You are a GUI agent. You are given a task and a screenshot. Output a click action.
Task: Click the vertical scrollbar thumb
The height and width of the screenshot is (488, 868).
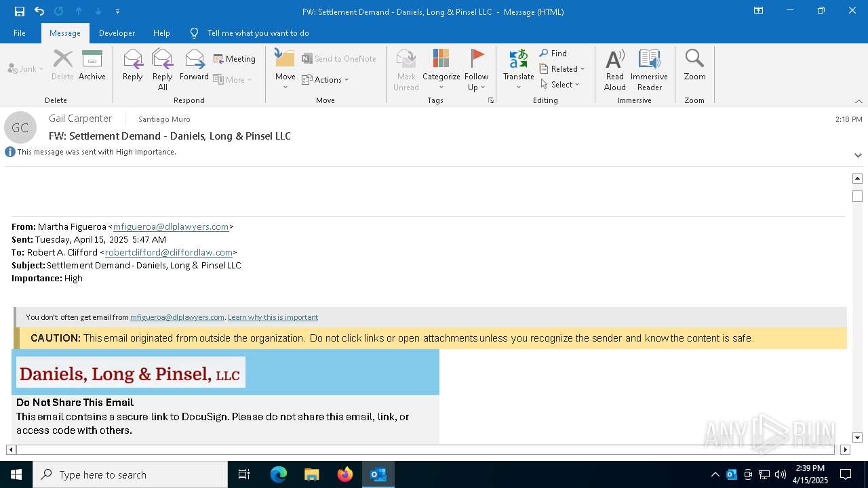857,197
